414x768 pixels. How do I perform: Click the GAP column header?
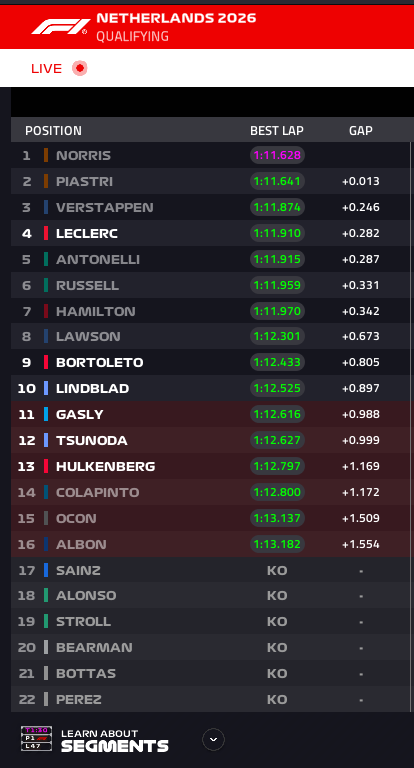click(361, 131)
